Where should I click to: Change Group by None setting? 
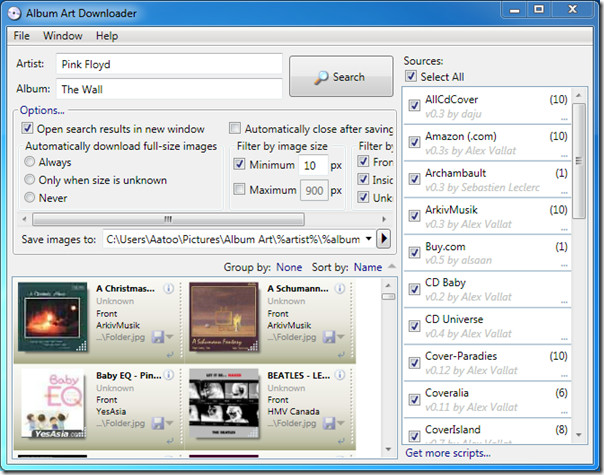click(x=289, y=267)
